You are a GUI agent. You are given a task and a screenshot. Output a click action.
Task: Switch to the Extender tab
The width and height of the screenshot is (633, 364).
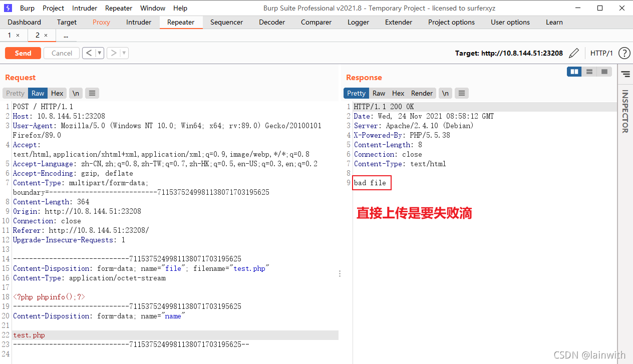pyautogui.click(x=399, y=22)
